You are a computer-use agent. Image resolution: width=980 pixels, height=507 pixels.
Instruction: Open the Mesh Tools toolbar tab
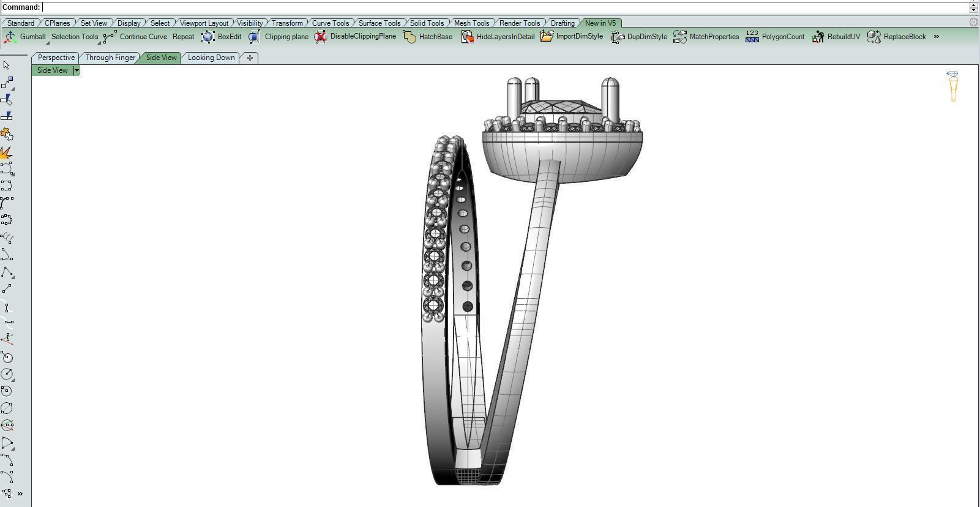pyautogui.click(x=471, y=23)
